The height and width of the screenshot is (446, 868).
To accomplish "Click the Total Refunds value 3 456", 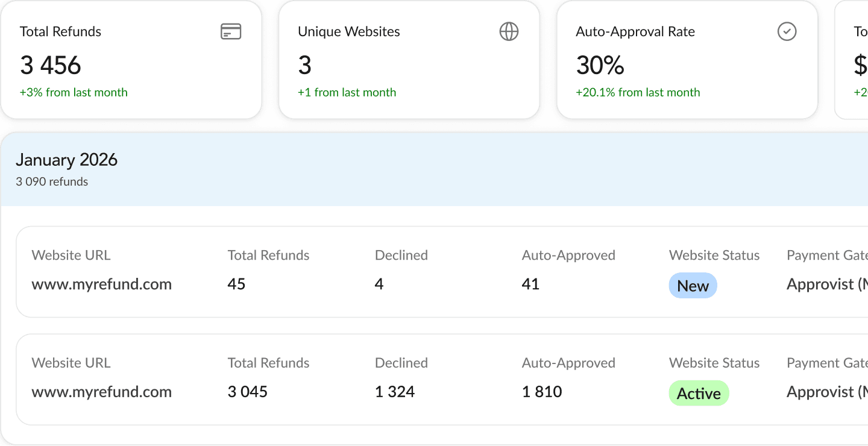I will click(51, 65).
